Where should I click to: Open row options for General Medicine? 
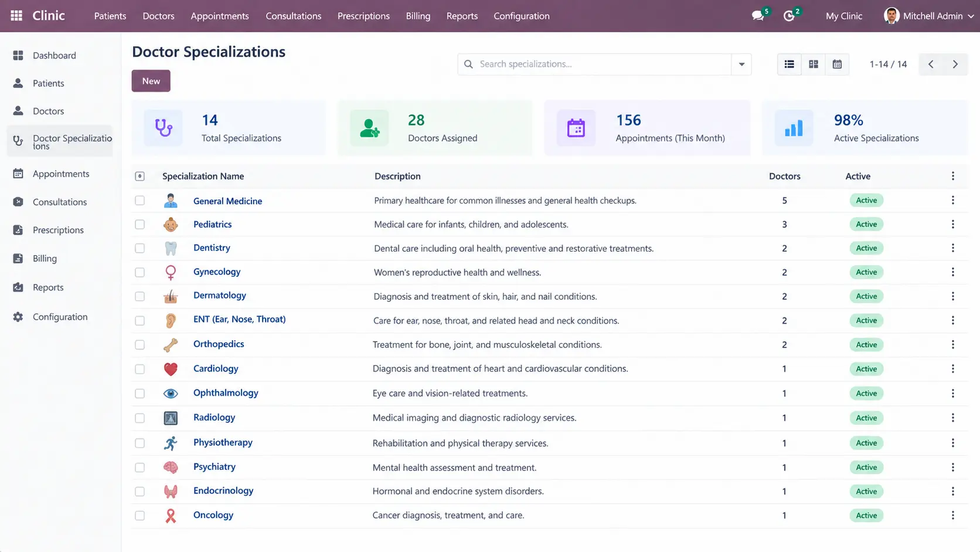coord(953,201)
